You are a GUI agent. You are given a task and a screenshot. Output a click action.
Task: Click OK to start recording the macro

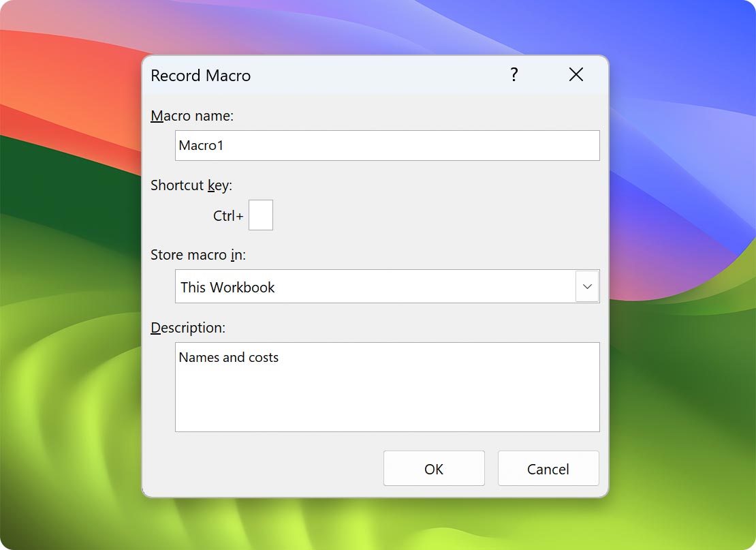pos(433,468)
